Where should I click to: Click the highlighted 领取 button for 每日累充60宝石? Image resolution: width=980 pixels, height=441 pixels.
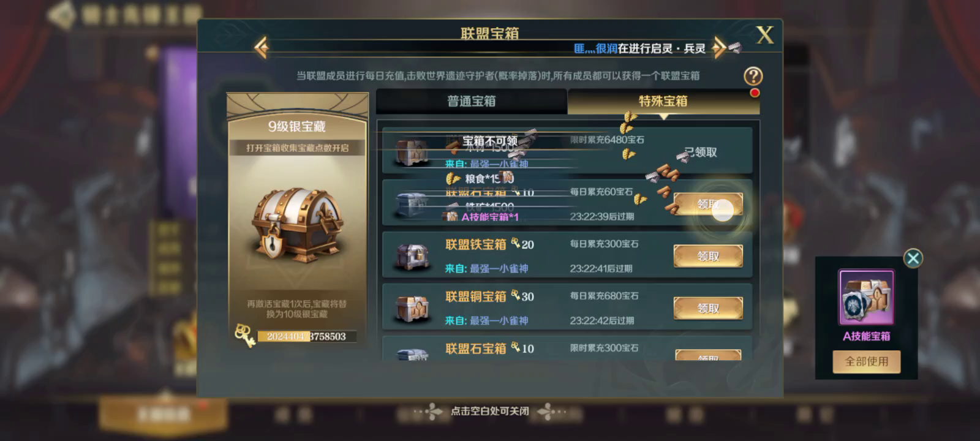coord(708,204)
